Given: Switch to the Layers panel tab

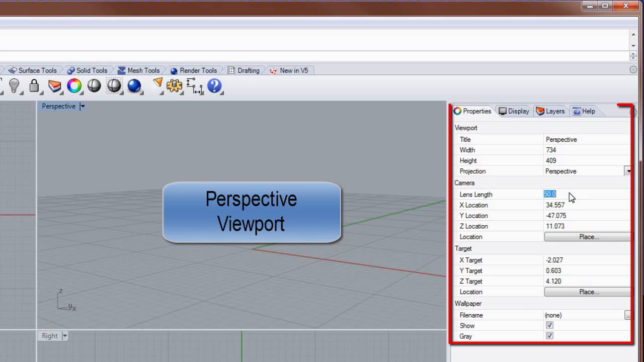Looking at the screenshot, I should (x=550, y=111).
